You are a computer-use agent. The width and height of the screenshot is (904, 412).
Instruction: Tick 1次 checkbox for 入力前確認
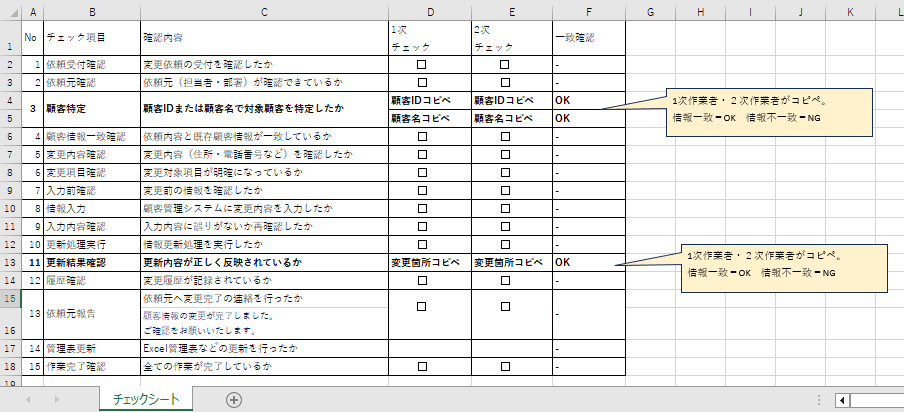pos(422,190)
